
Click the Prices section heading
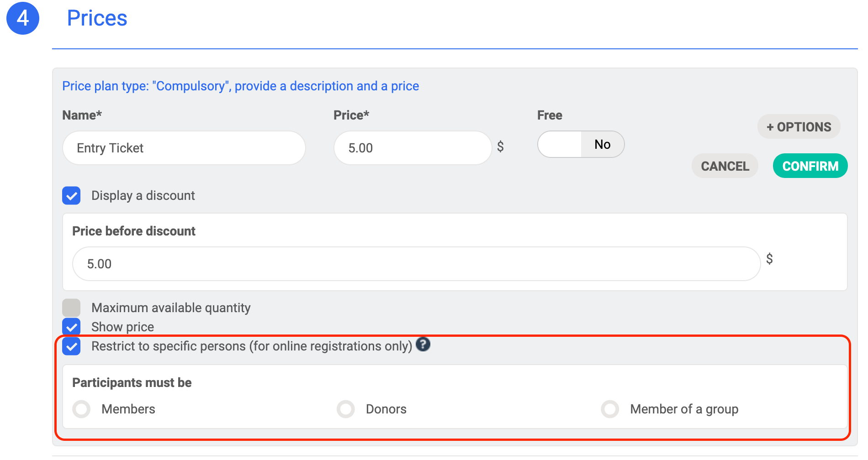[x=97, y=18]
